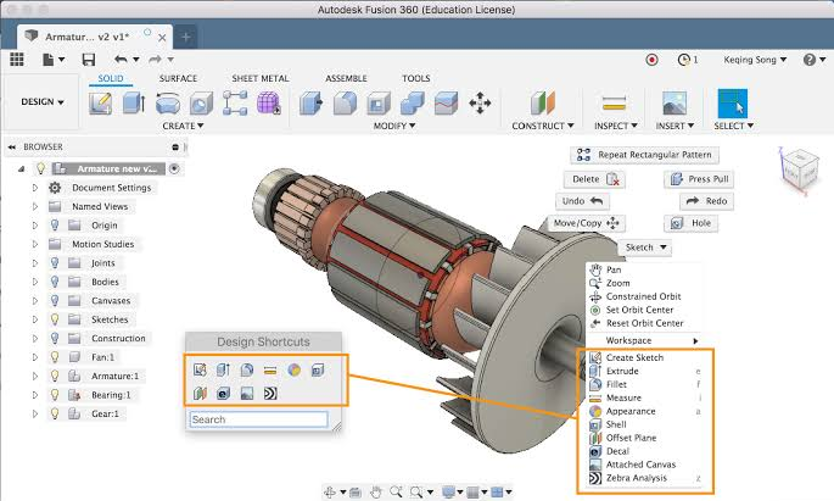Expand the Named Views tree node
The image size is (834, 501).
(x=35, y=206)
